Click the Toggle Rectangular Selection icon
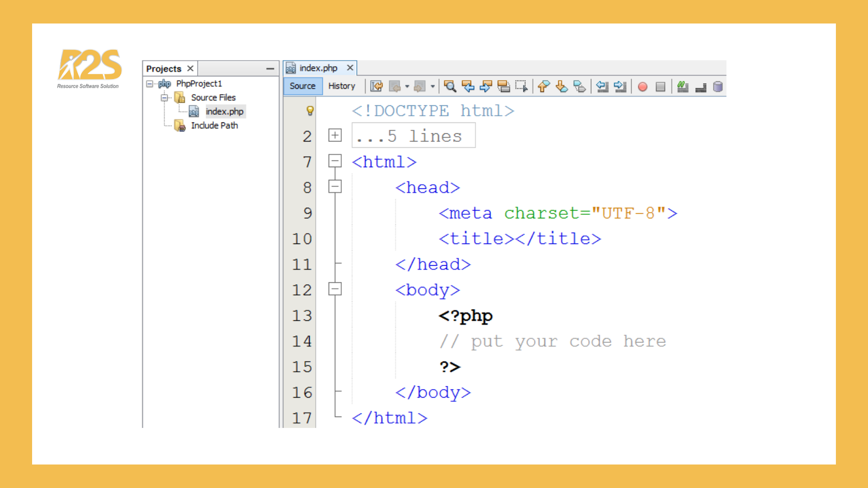This screenshot has width=868, height=488. 521,87
